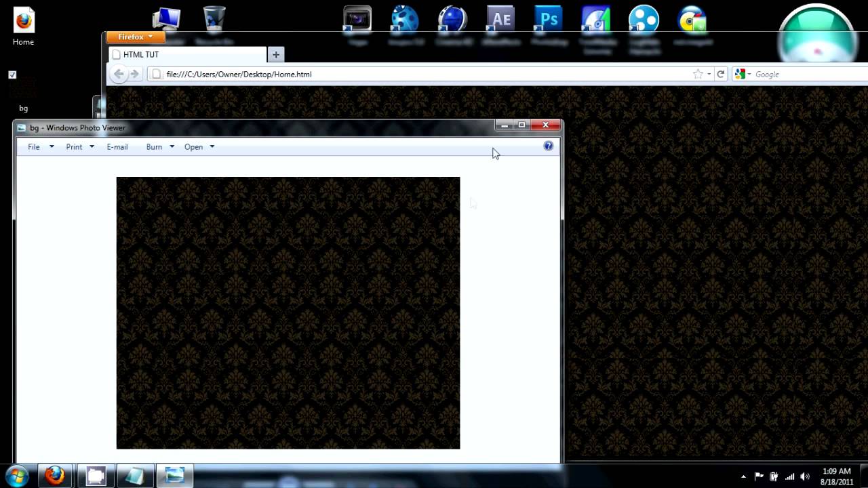The width and height of the screenshot is (868, 488).
Task: Open the volume speaker tray icon
Action: (x=805, y=476)
